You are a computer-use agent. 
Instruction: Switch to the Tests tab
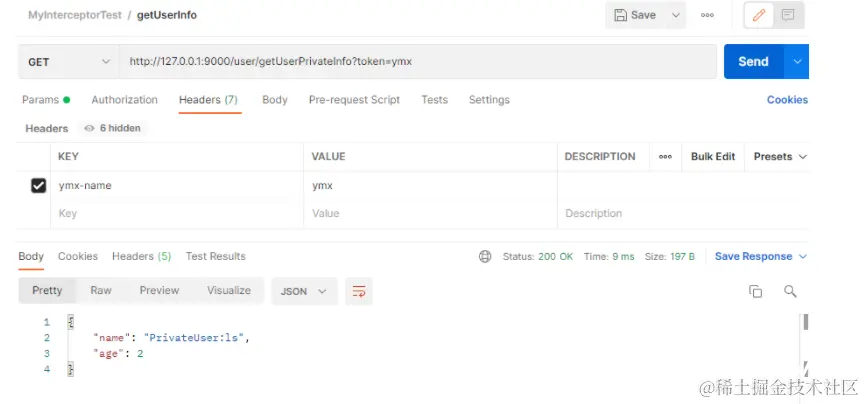(x=434, y=100)
